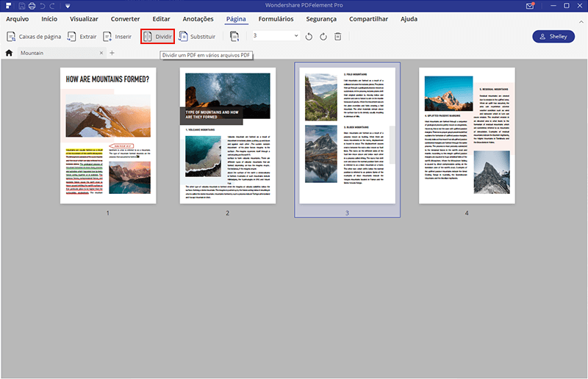Switch to the Segurança tab
This screenshot has width=588, height=379.
click(321, 19)
